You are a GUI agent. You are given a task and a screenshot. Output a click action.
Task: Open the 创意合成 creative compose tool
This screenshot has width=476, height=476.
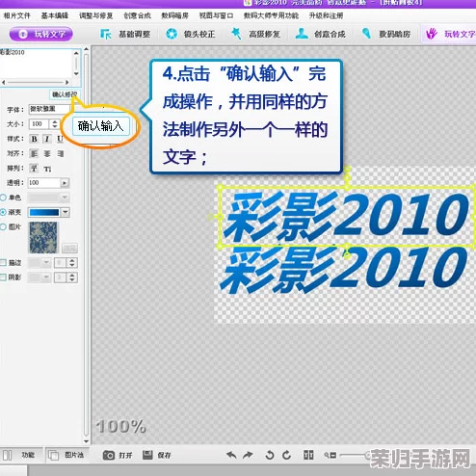tap(320, 34)
